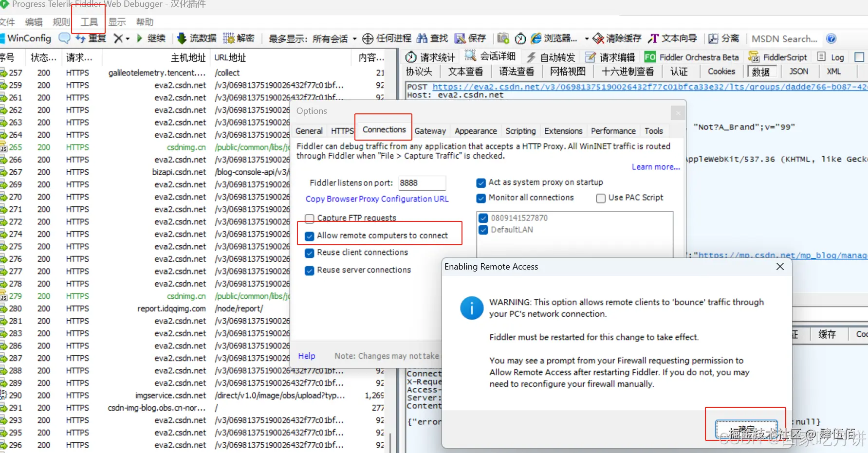
Task: Toggle Allow remote computers to connect
Action: point(309,236)
